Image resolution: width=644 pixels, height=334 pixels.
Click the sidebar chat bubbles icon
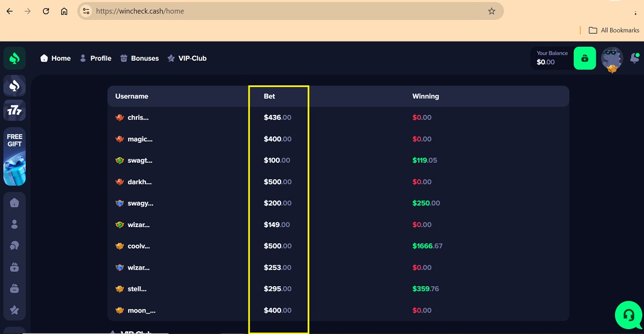coord(14,245)
